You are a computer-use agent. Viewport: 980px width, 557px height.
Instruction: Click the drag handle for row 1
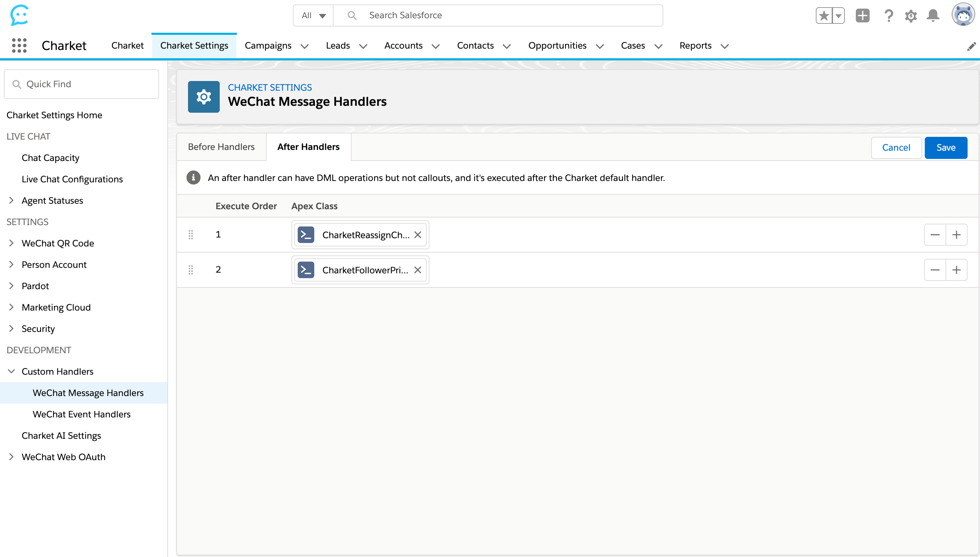pyautogui.click(x=191, y=234)
